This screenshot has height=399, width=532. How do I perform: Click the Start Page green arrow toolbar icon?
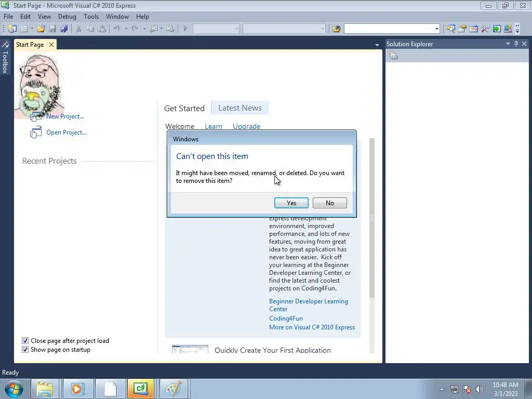click(x=497, y=29)
